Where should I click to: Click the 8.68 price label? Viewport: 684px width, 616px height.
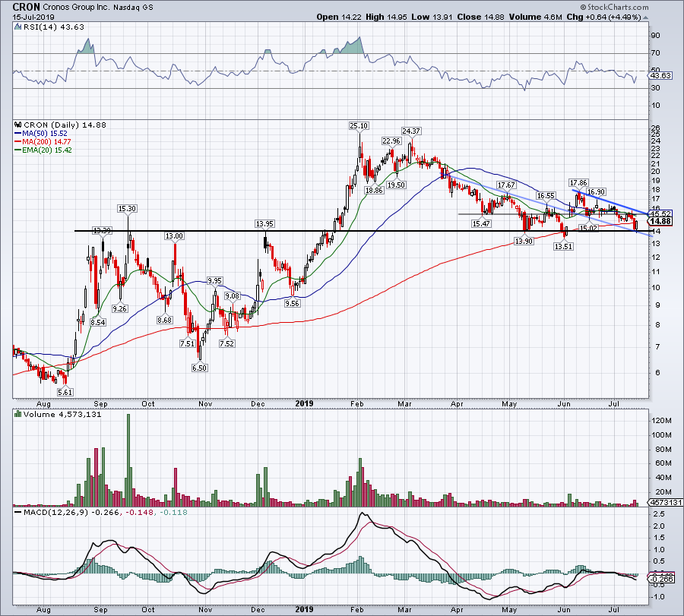(x=164, y=320)
